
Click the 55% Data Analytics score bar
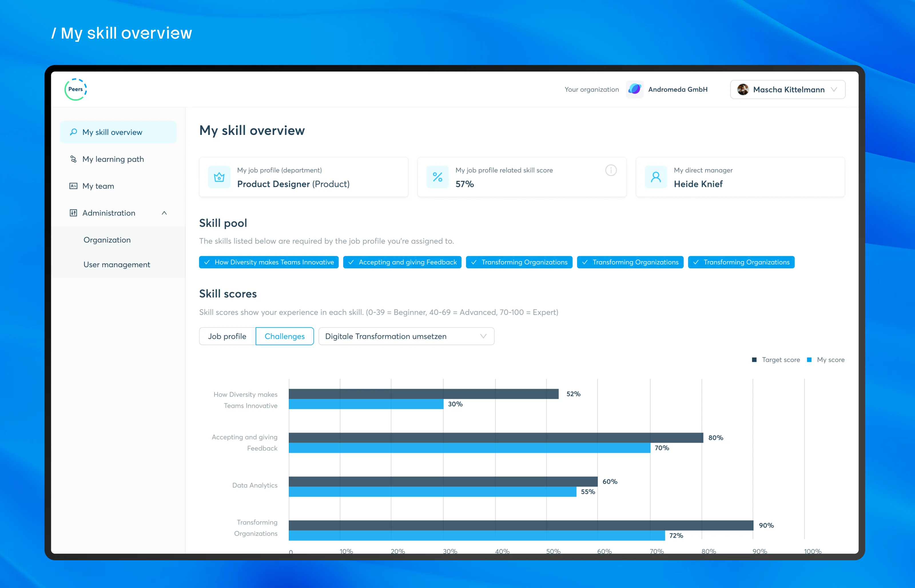coord(432,492)
